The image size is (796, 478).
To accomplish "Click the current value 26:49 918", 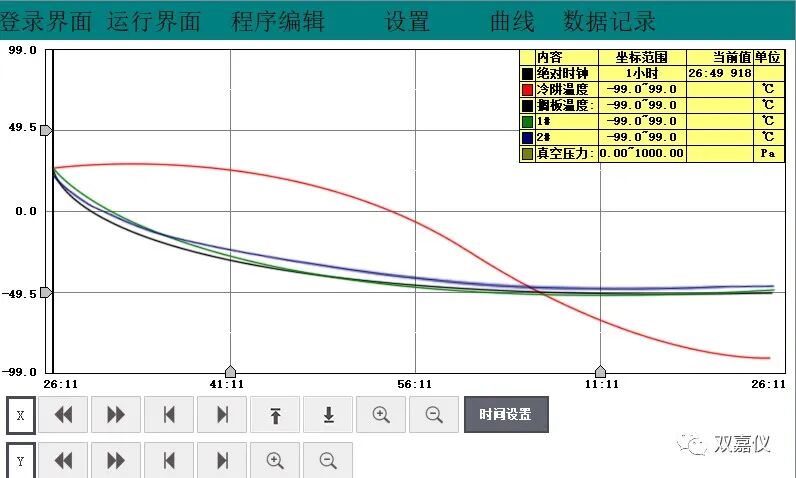I will coord(720,74).
